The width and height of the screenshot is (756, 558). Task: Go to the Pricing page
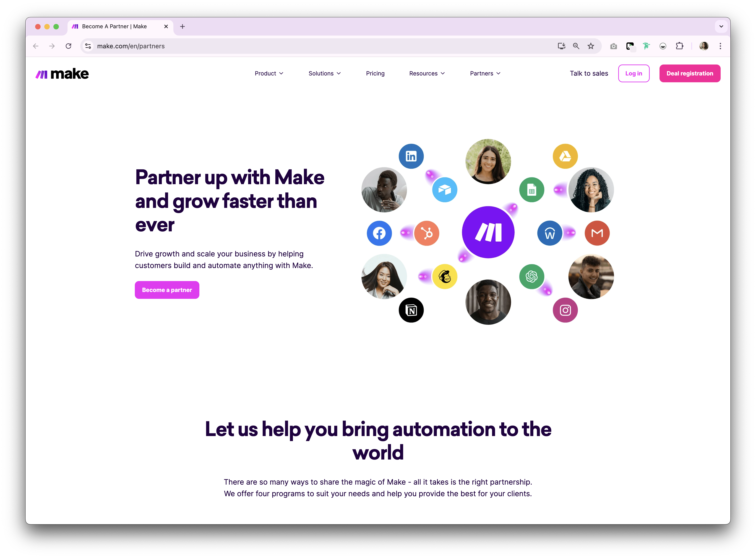pyautogui.click(x=375, y=73)
